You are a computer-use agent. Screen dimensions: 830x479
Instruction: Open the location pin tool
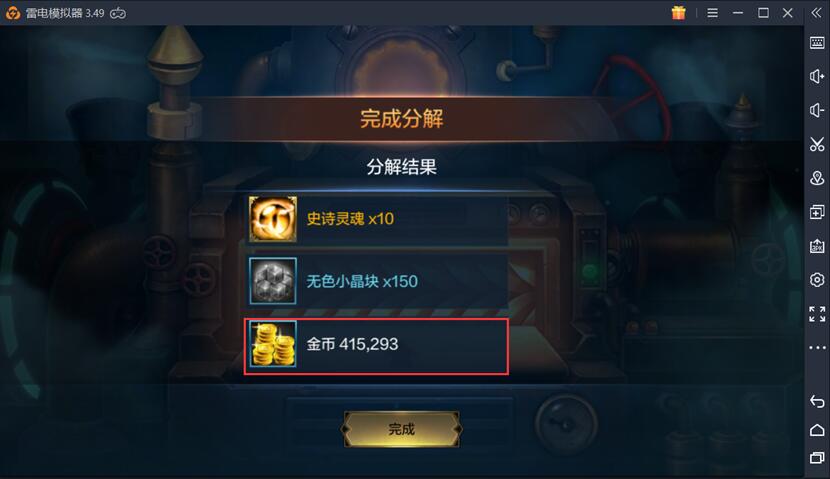(817, 178)
